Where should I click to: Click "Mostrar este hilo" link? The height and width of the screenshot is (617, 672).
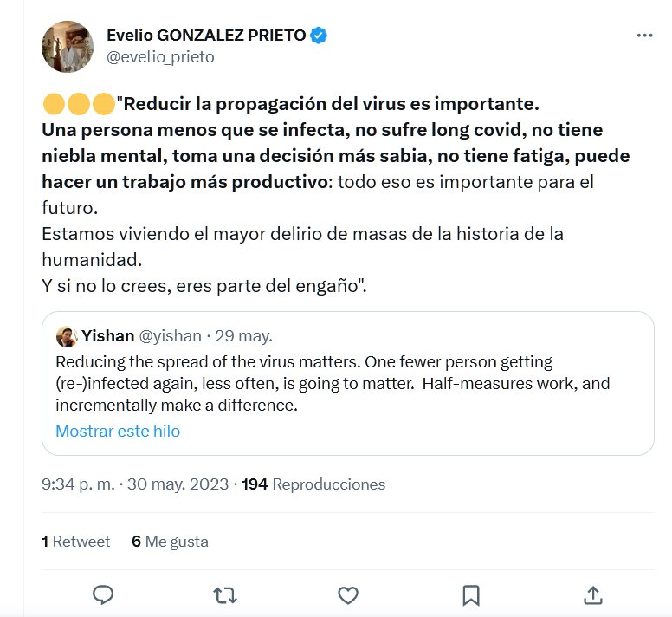118,431
